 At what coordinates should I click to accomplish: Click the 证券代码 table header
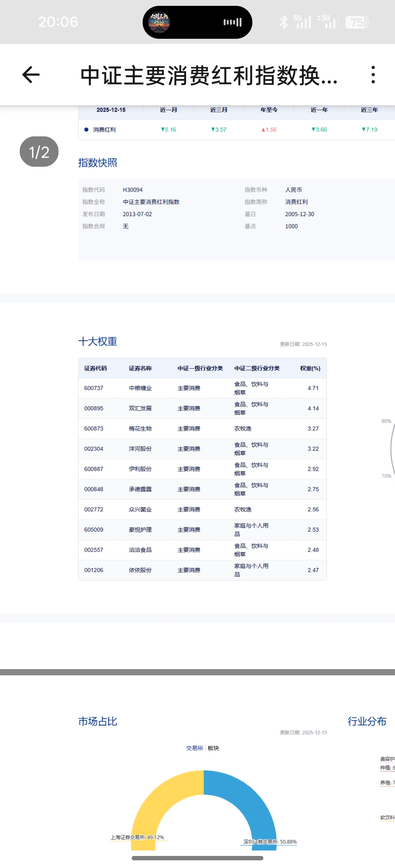[95, 368]
